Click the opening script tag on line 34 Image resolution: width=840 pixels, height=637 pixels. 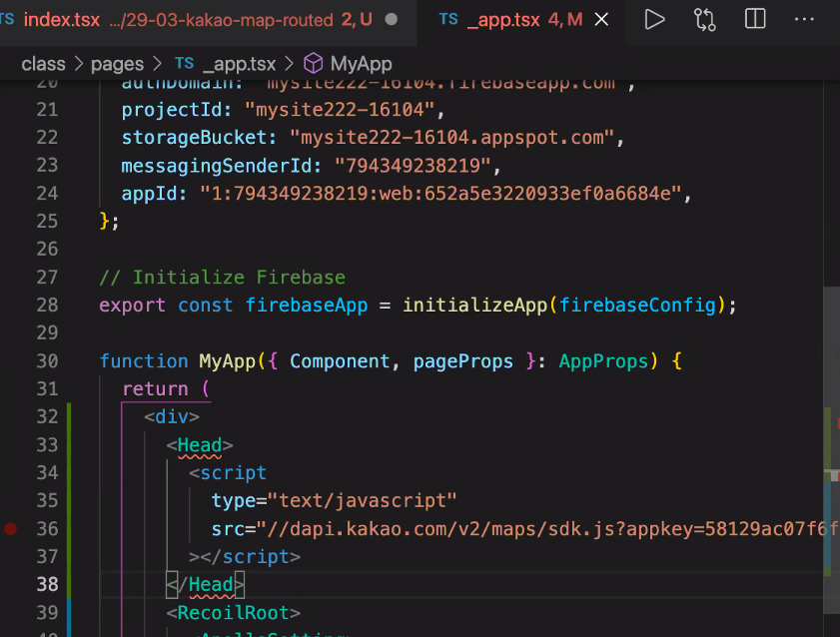point(228,472)
